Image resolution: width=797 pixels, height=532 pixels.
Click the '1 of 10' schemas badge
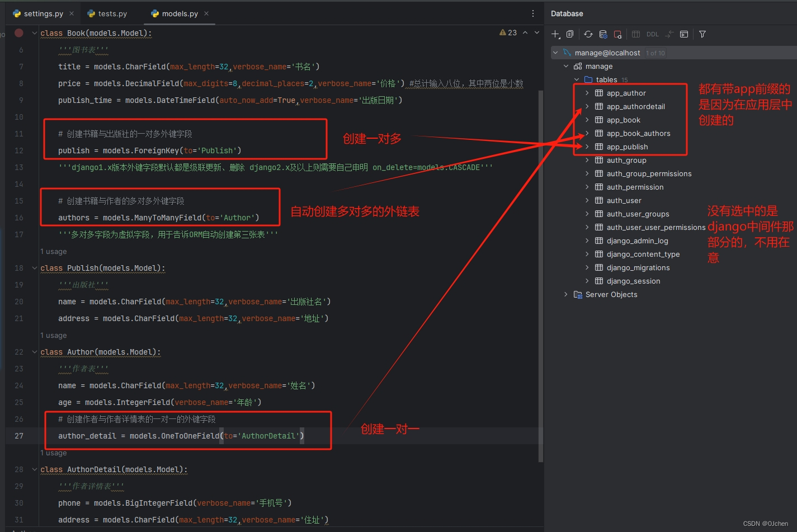tap(655, 53)
